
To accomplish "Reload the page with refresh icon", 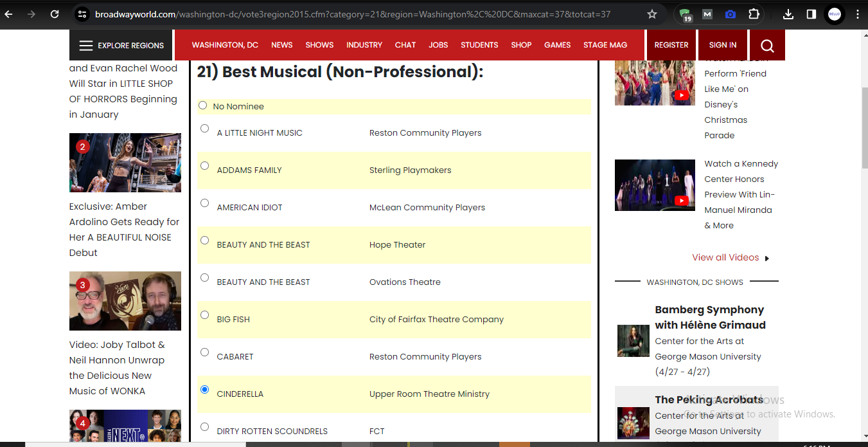I will coord(55,14).
